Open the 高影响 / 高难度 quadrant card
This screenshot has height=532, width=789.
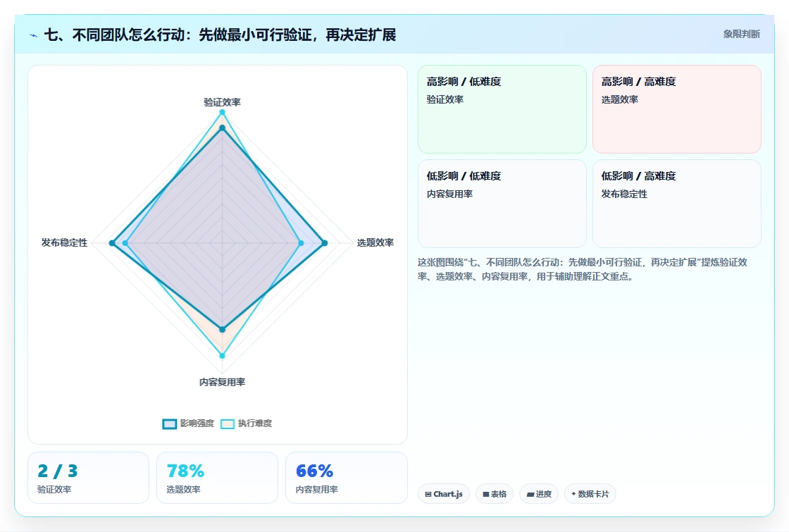(677, 109)
